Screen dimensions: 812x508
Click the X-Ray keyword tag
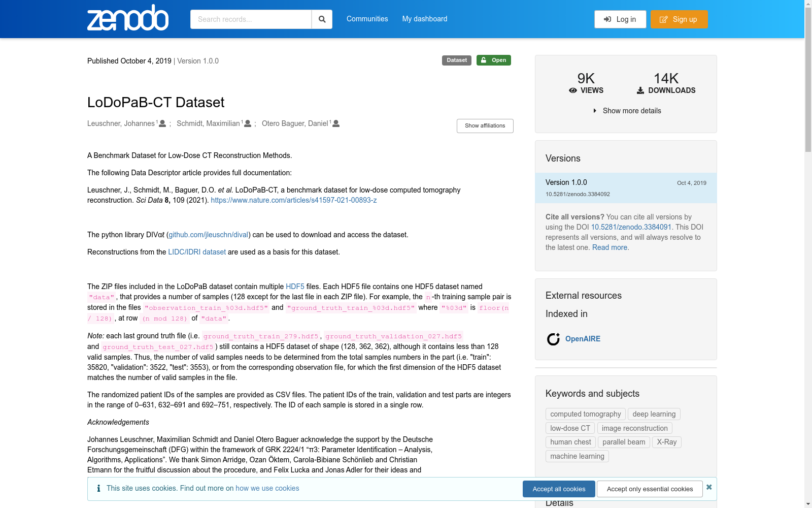pyautogui.click(x=667, y=442)
